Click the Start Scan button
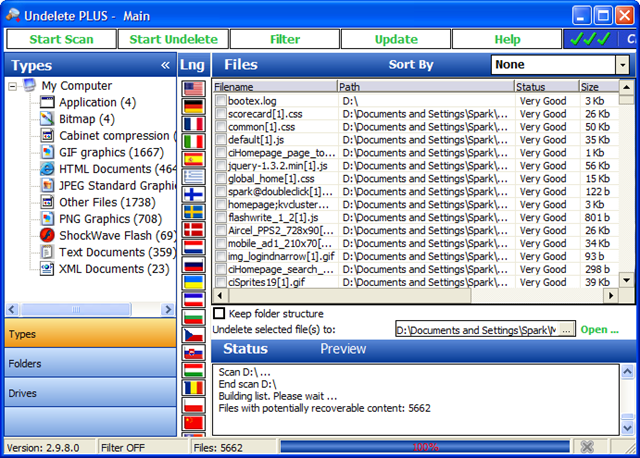The height and width of the screenshot is (458, 640). (62, 39)
